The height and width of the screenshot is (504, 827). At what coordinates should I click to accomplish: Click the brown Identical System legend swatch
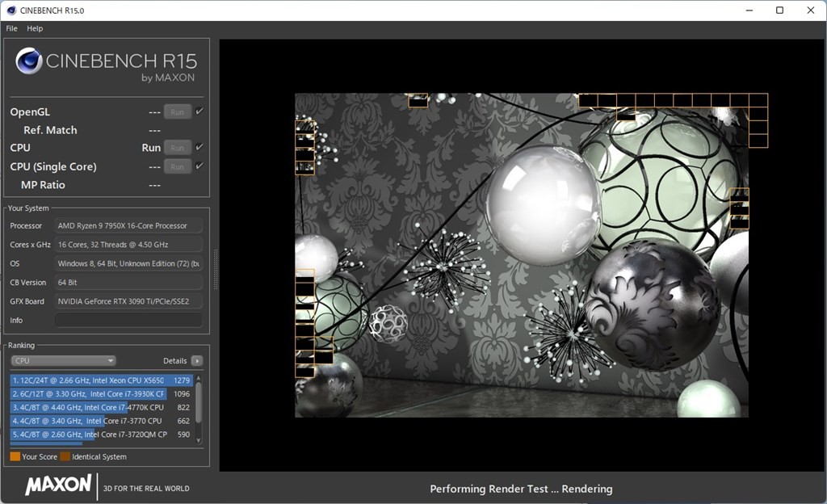tap(65, 457)
